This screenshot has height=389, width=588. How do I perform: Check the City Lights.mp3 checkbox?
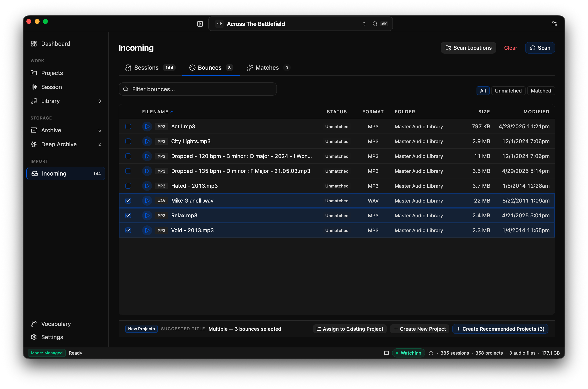point(128,141)
